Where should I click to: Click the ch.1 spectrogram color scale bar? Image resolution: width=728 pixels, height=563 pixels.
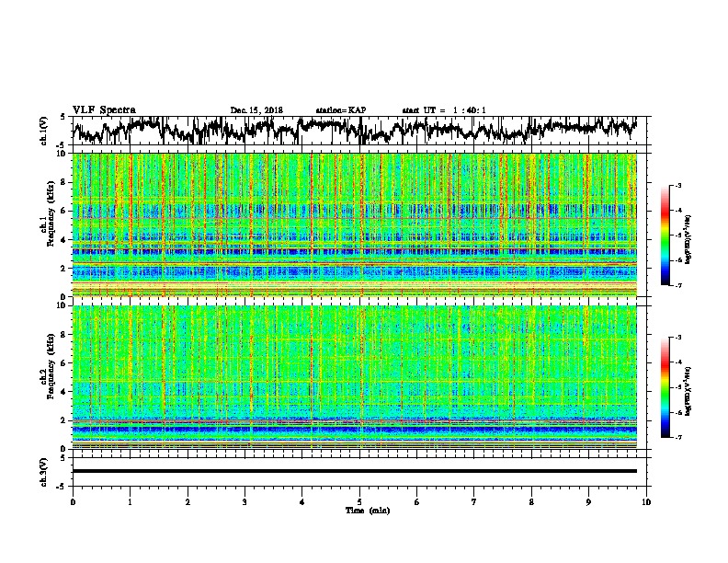point(665,236)
